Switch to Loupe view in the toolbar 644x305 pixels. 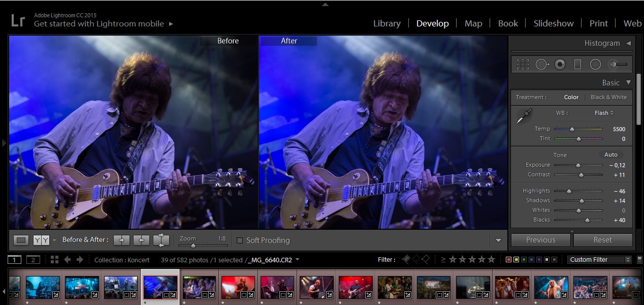21,240
